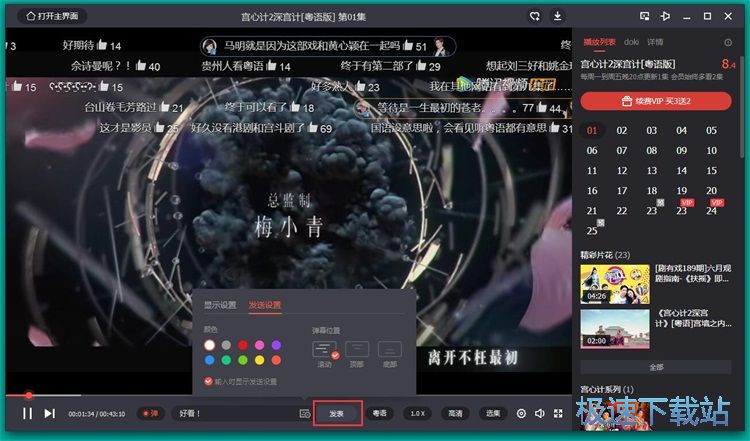Play episode 02
This screenshot has width=750, height=441.
coord(621,131)
